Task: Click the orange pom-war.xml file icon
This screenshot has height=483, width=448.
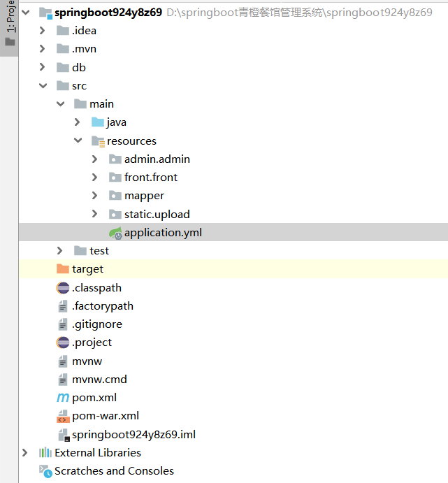Action: [x=62, y=417]
